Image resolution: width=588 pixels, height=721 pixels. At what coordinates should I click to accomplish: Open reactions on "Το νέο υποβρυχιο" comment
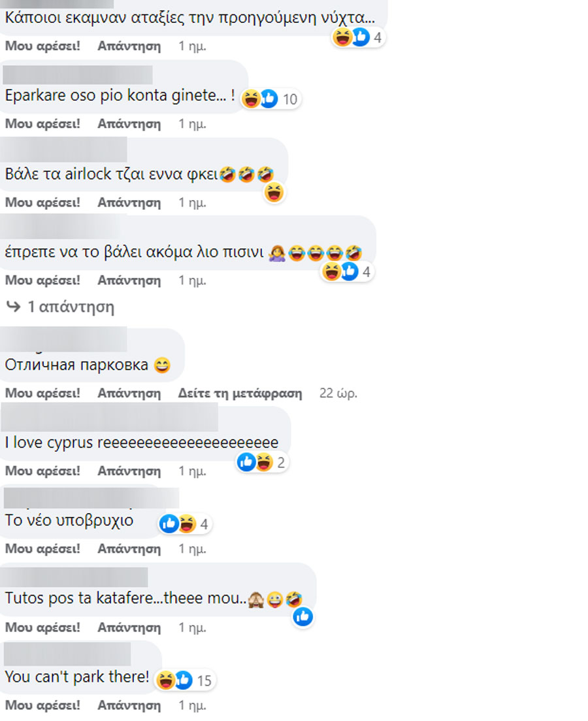185,524
